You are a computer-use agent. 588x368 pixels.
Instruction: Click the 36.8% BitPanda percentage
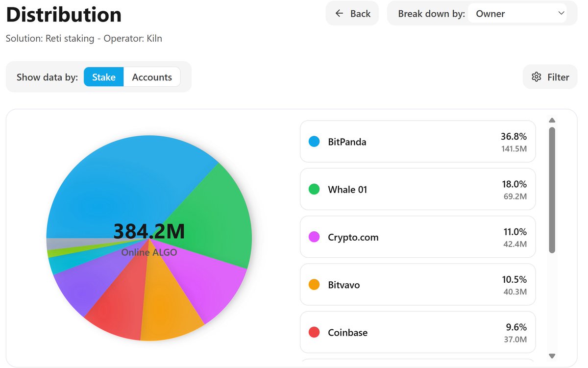(x=514, y=136)
